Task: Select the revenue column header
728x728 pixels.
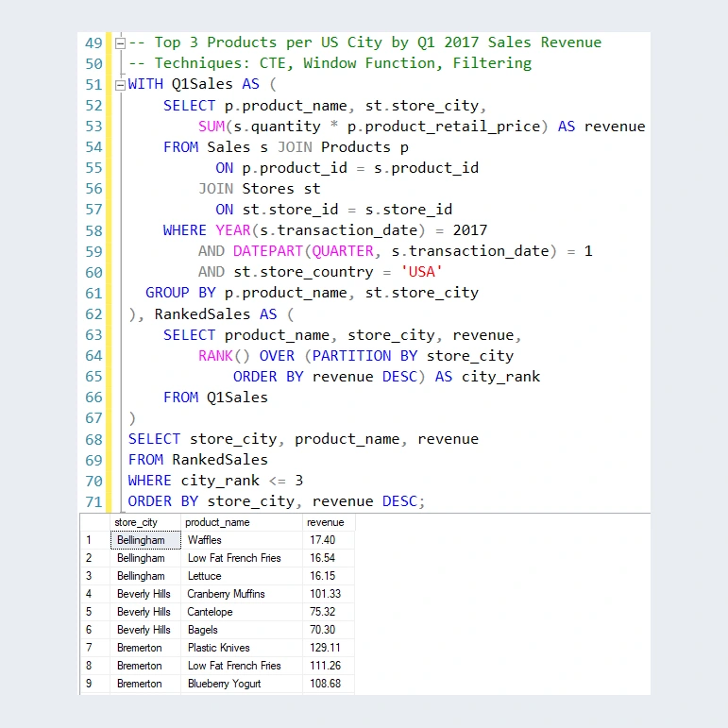Action: coord(329,522)
